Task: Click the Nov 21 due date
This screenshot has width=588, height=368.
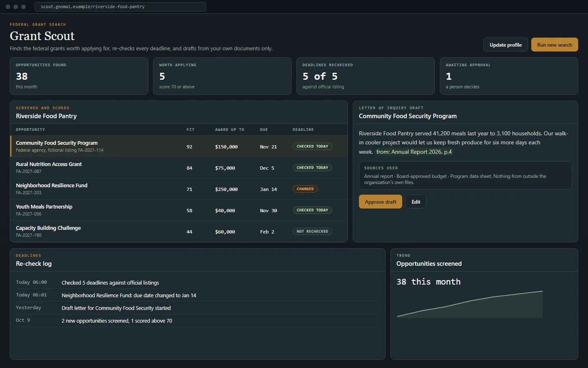Action: pyautogui.click(x=268, y=147)
